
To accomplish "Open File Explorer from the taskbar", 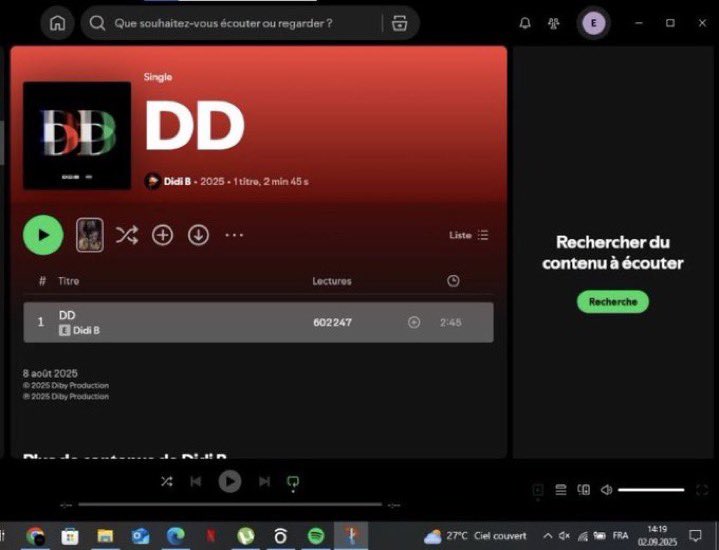I will 105,536.
